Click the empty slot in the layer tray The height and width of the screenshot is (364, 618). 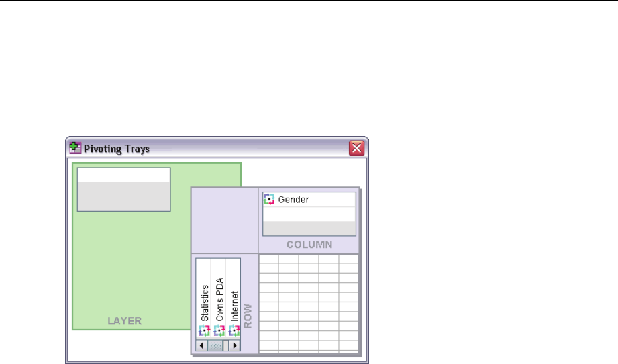coord(123,175)
